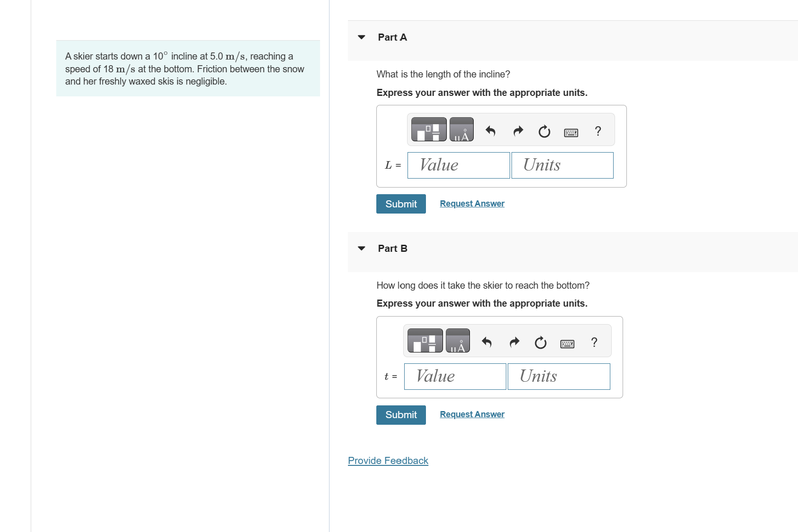Undo last entry in Part B
Image resolution: width=798 pixels, height=532 pixels.
pyautogui.click(x=486, y=342)
